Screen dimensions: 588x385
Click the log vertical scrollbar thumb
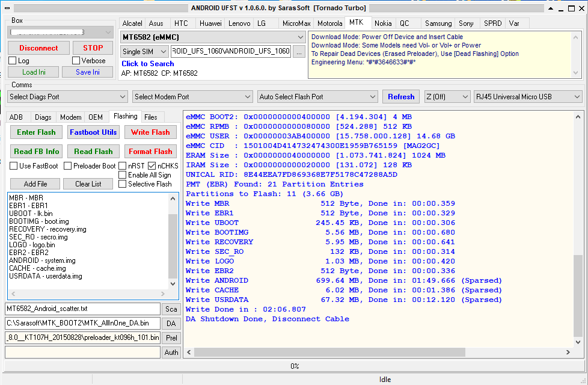click(578, 296)
